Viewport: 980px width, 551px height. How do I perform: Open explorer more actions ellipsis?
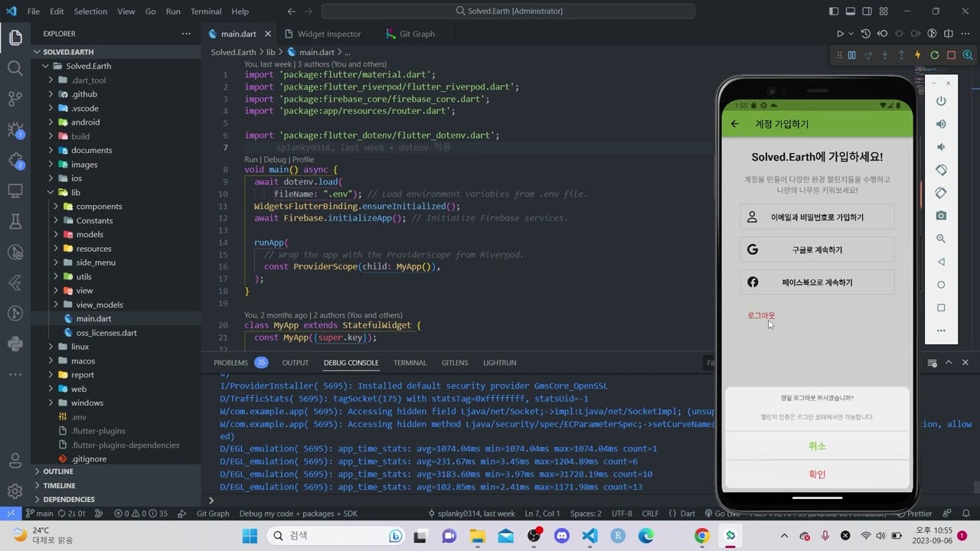tap(186, 34)
